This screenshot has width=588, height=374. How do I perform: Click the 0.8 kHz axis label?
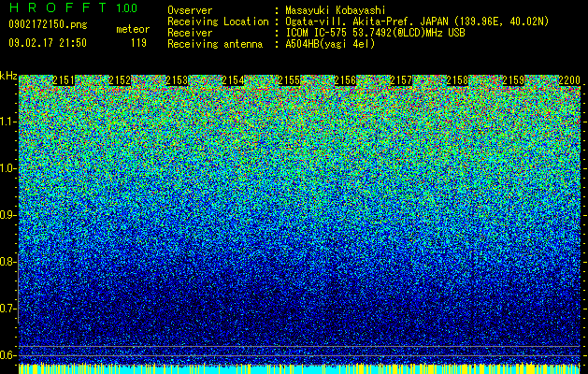pyautogui.click(x=8, y=262)
